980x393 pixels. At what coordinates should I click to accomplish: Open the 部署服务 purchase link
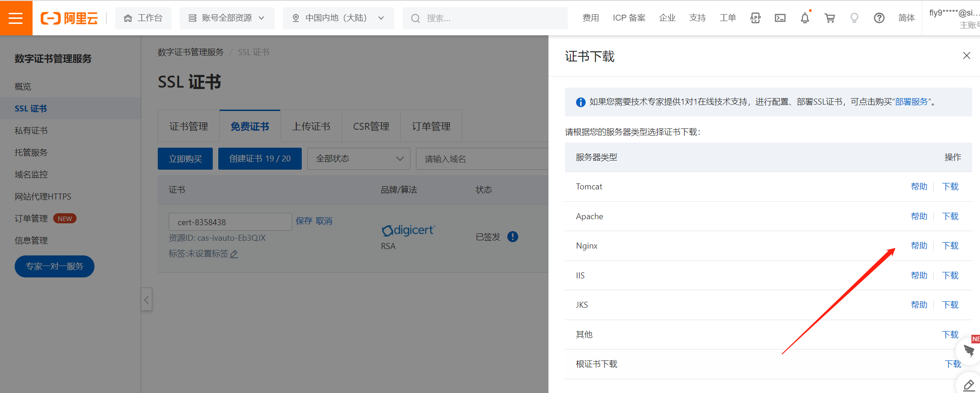912,102
